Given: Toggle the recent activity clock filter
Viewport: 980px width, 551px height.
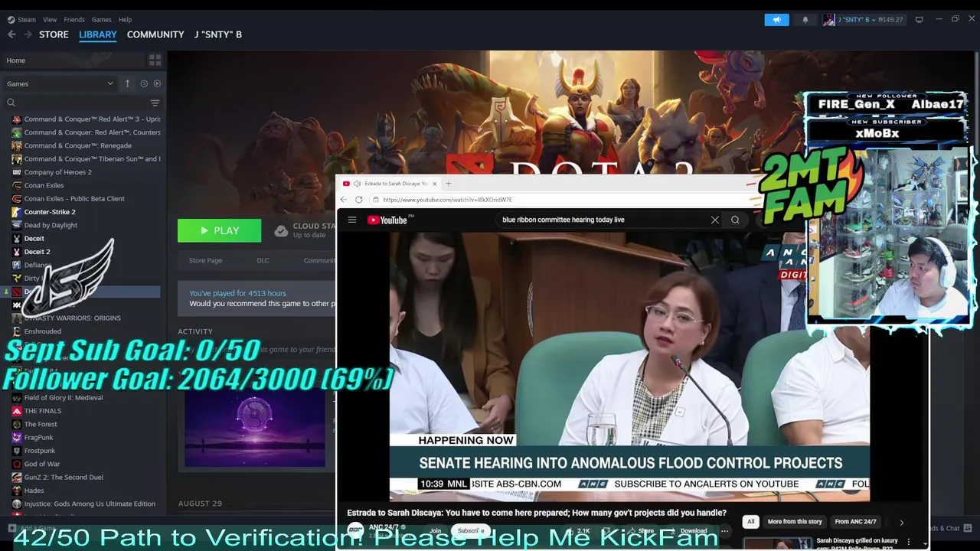Looking at the screenshot, I should pos(144,83).
